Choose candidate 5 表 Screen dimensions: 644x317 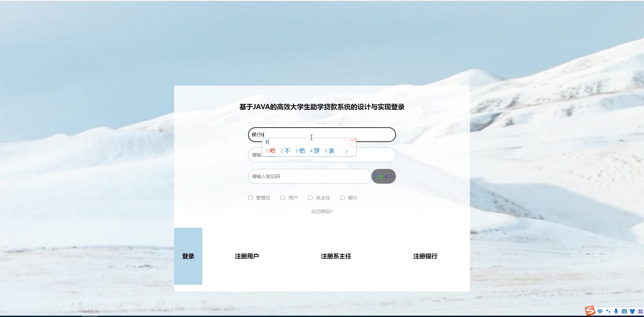329,151
